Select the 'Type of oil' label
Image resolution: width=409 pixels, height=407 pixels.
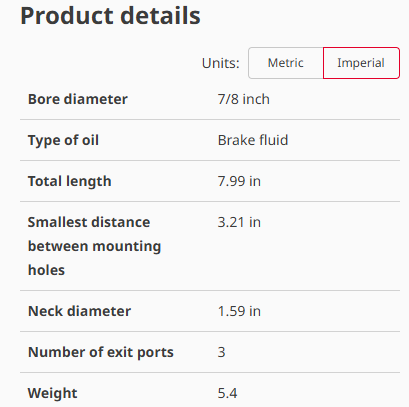(63, 140)
